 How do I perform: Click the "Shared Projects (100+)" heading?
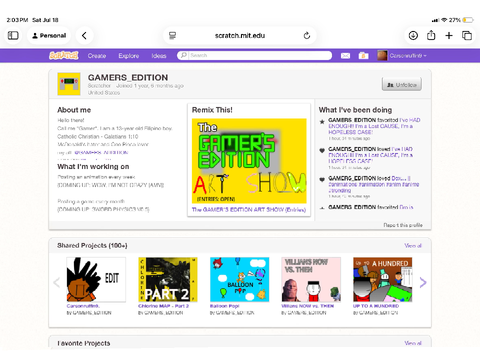[x=92, y=246]
